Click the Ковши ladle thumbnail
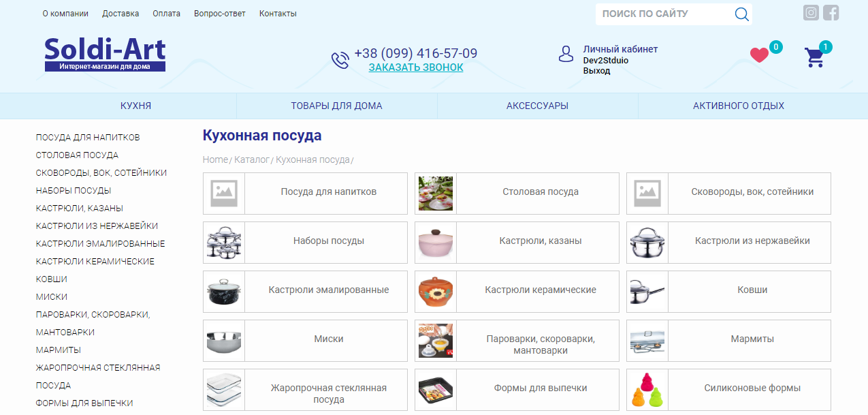868x415 pixels. pyautogui.click(x=647, y=290)
